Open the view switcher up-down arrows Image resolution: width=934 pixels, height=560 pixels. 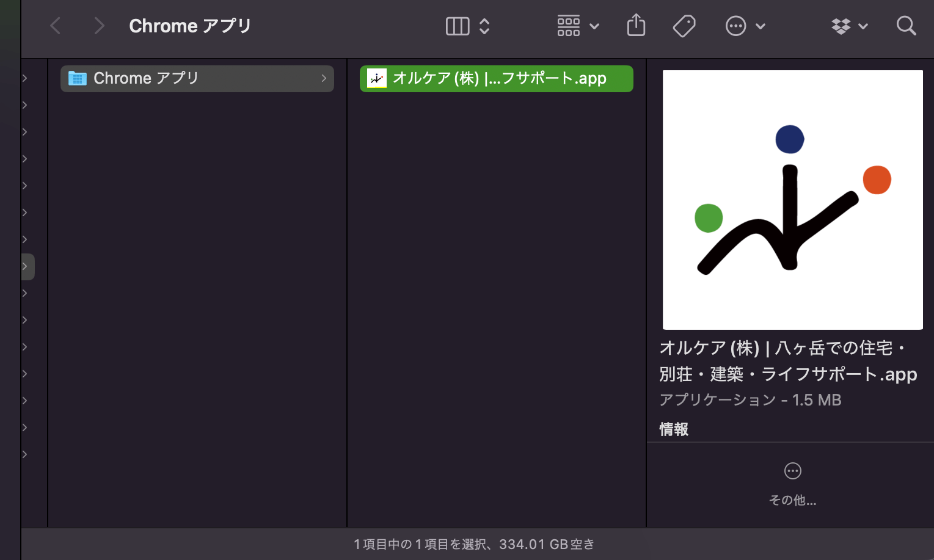click(484, 26)
